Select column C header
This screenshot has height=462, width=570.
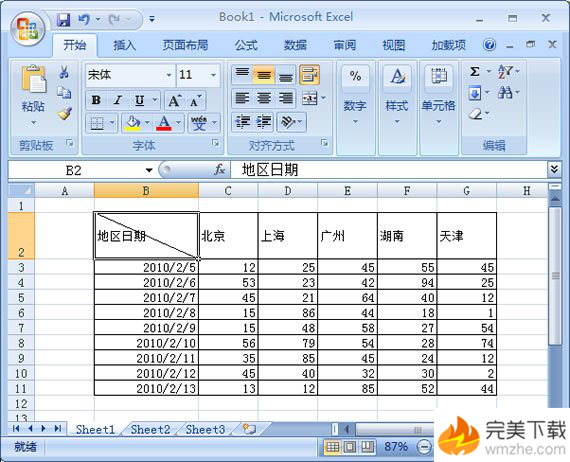tap(228, 191)
